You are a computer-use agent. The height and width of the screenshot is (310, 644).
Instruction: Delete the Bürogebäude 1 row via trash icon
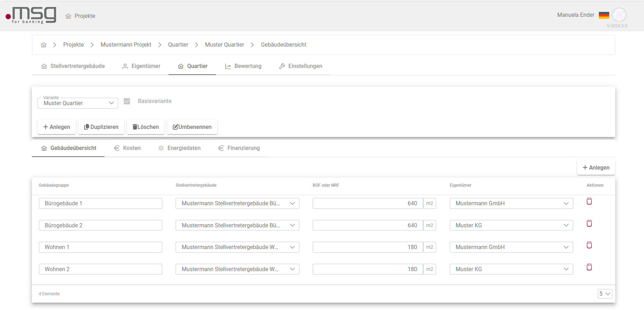[589, 201]
